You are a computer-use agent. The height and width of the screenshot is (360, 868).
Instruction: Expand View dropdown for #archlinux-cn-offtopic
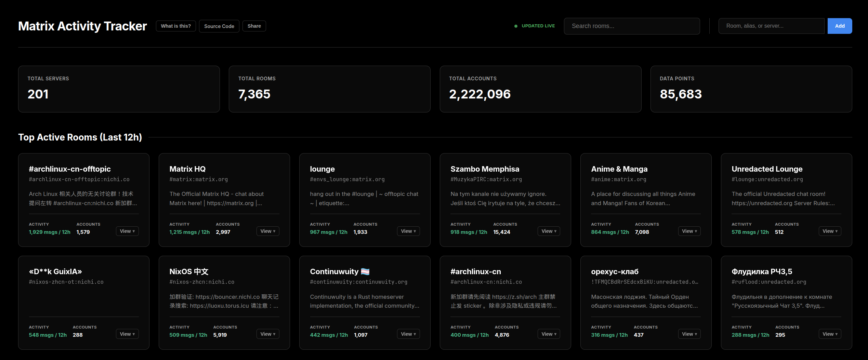coord(127,231)
